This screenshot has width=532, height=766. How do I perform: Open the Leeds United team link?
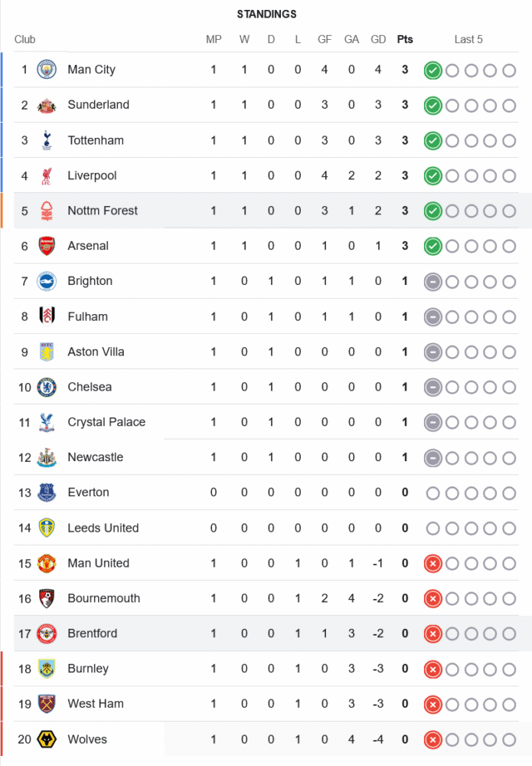point(103,528)
